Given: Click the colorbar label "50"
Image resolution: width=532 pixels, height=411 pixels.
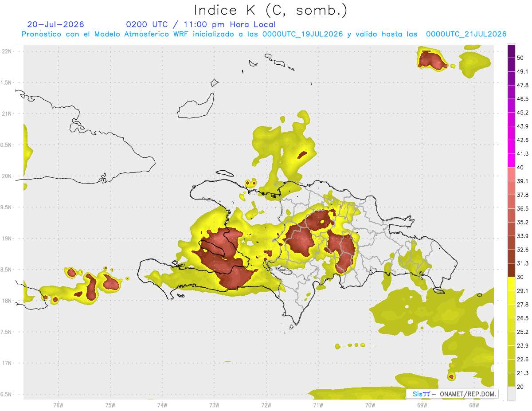Looking at the screenshot, I should 521,58.
